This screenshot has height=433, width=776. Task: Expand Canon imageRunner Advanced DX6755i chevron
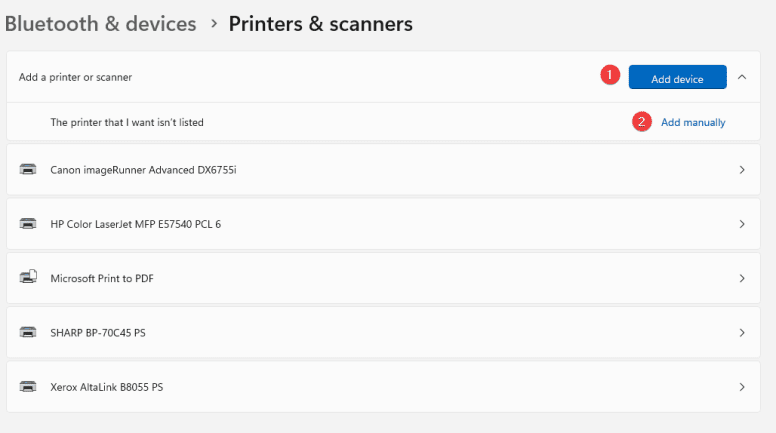742,170
